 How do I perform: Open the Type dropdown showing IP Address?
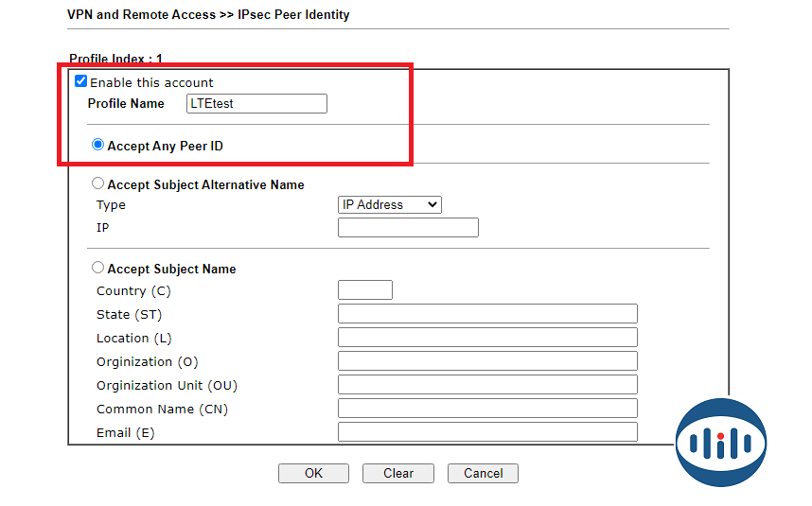point(389,204)
